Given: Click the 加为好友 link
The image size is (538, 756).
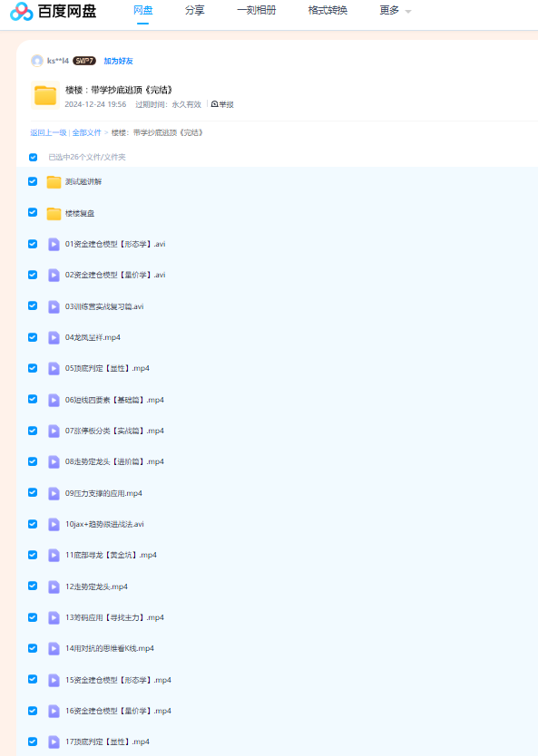Looking at the screenshot, I should pyautogui.click(x=118, y=61).
